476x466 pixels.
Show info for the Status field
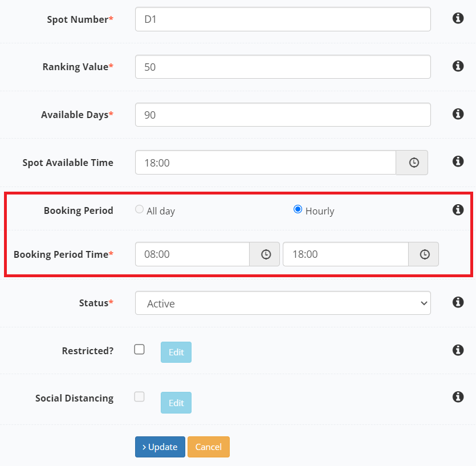458,302
